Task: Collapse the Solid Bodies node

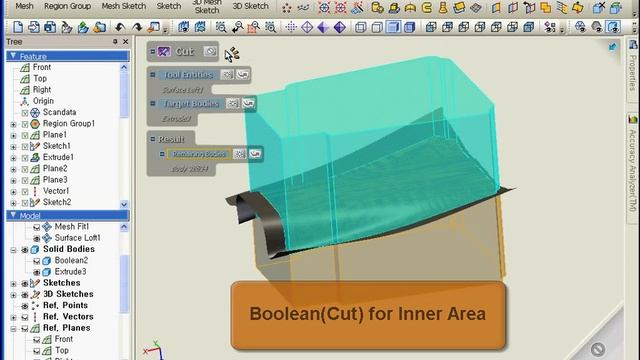Action: tap(13, 249)
